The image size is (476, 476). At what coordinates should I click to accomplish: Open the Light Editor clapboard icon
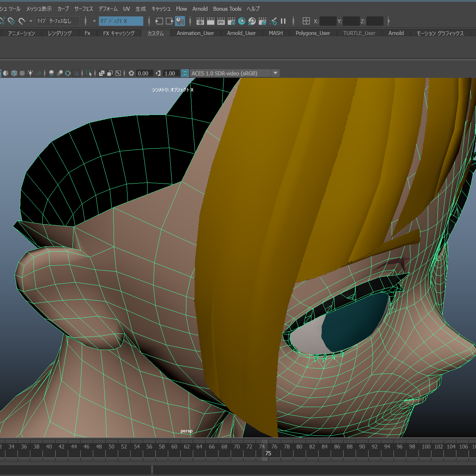[x=262, y=21]
